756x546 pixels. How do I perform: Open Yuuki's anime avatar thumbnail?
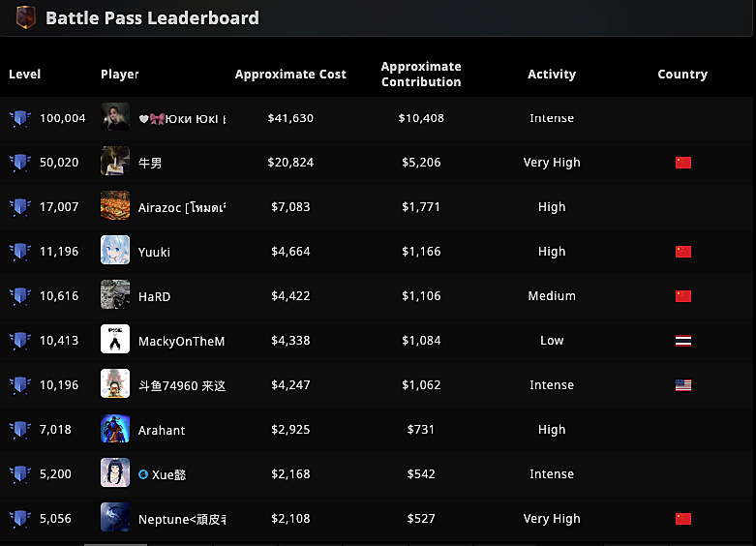115,251
